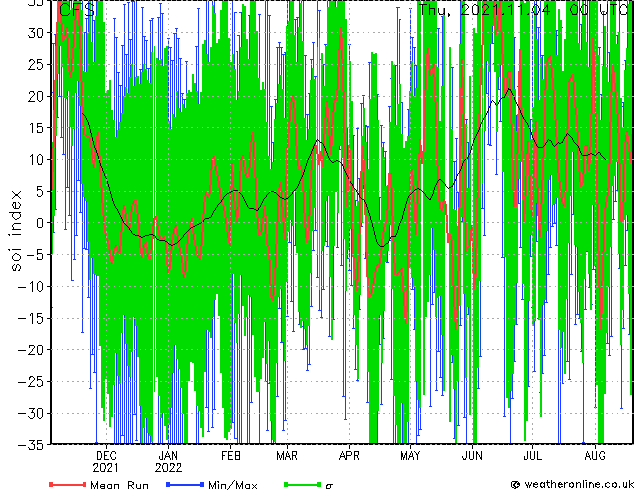Click the -25 y-axis tick label
The width and height of the screenshot is (634, 490).
32,382
